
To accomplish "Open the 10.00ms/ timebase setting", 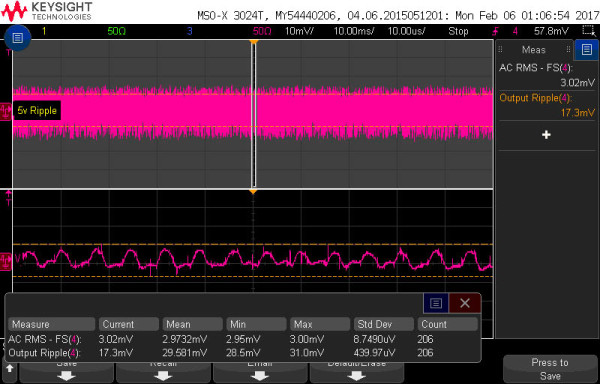I will point(354,31).
